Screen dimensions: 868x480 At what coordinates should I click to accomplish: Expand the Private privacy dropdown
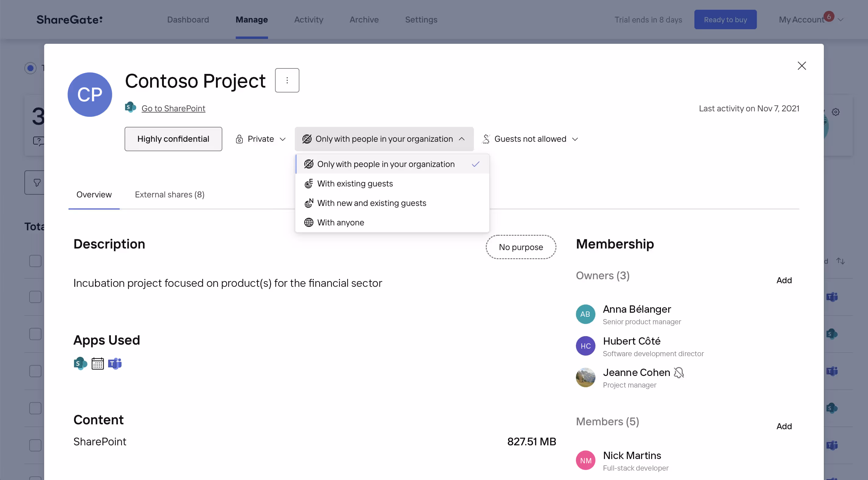(x=261, y=139)
